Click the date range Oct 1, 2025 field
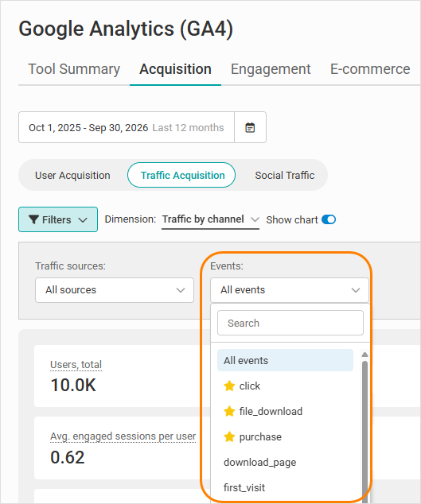 [127, 128]
